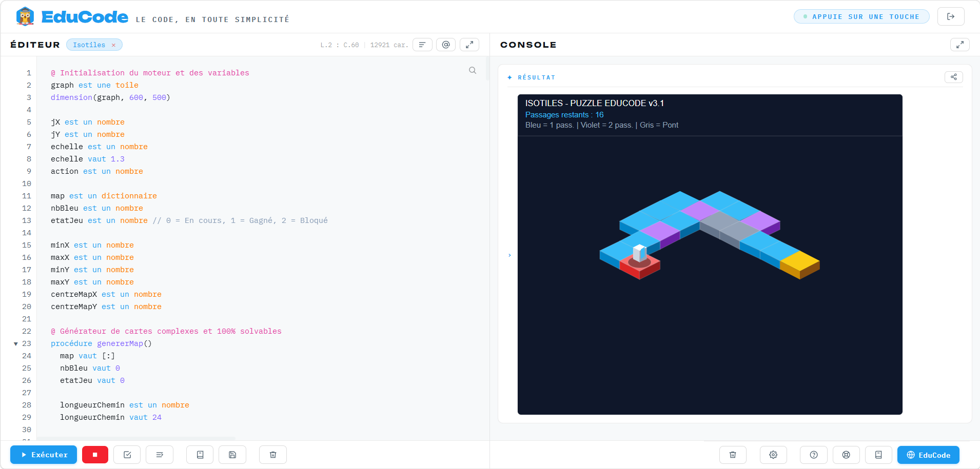Click the 'Passages restants : 16' text
The height and width of the screenshot is (469, 980).
point(564,115)
